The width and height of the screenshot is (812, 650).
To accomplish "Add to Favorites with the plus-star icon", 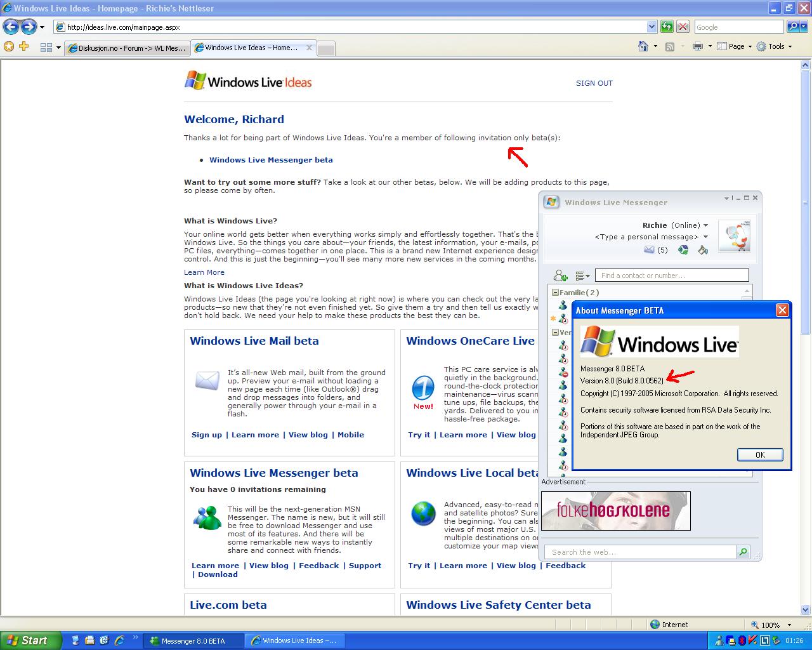I will (x=24, y=46).
